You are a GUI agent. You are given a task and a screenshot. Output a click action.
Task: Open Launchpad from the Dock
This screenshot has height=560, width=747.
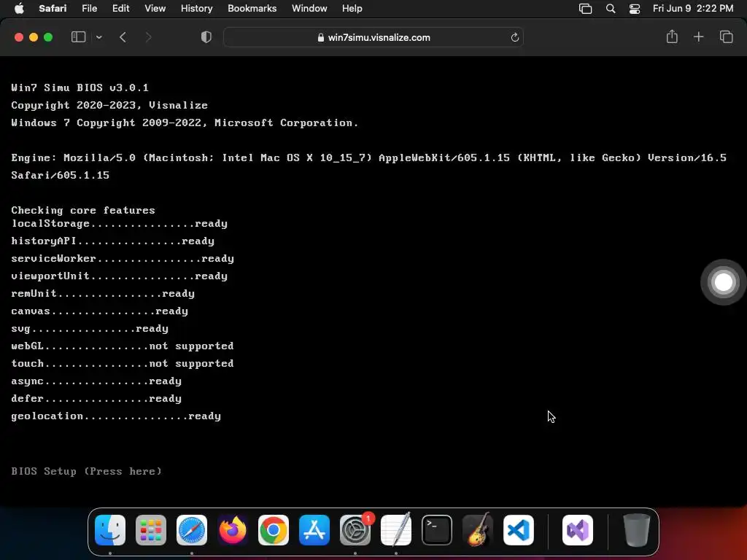[x=151, y=530]
